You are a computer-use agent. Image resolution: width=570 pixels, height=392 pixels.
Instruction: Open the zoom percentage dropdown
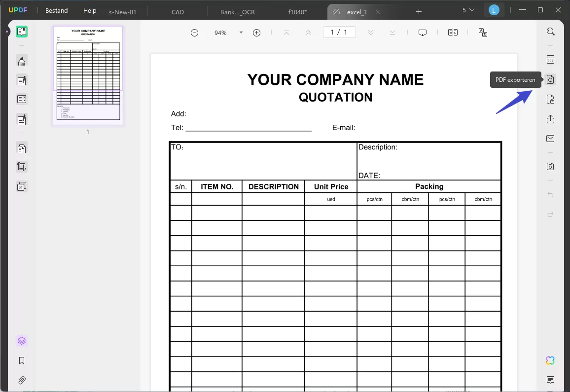[x=241, y=33]
